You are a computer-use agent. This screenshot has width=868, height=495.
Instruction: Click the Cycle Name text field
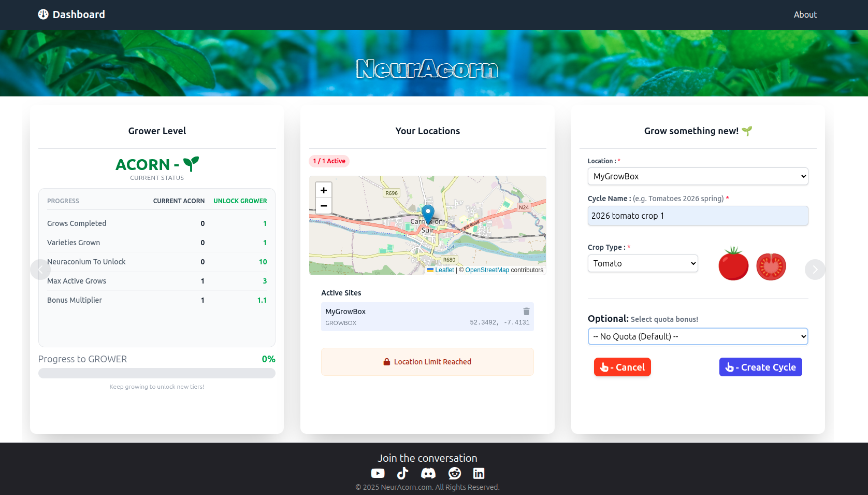698,216
